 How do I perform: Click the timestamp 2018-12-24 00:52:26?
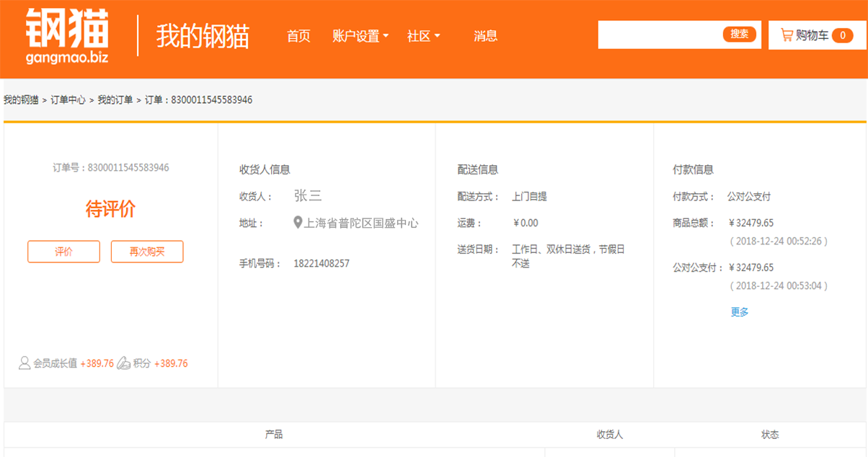[x=779, y=241]
